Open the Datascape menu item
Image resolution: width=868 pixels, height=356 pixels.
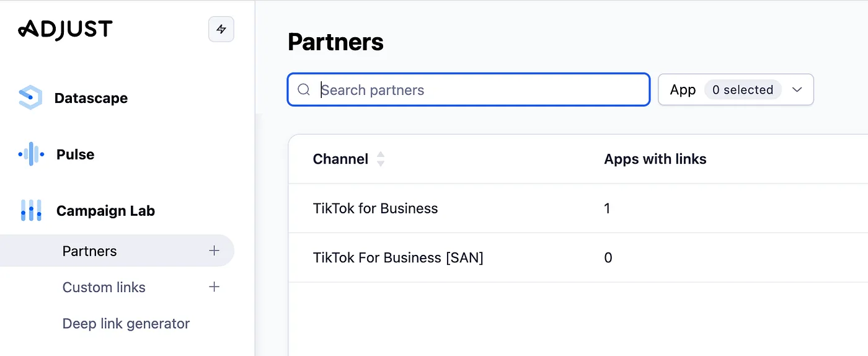pyautogui.click(x=91, y=98)
